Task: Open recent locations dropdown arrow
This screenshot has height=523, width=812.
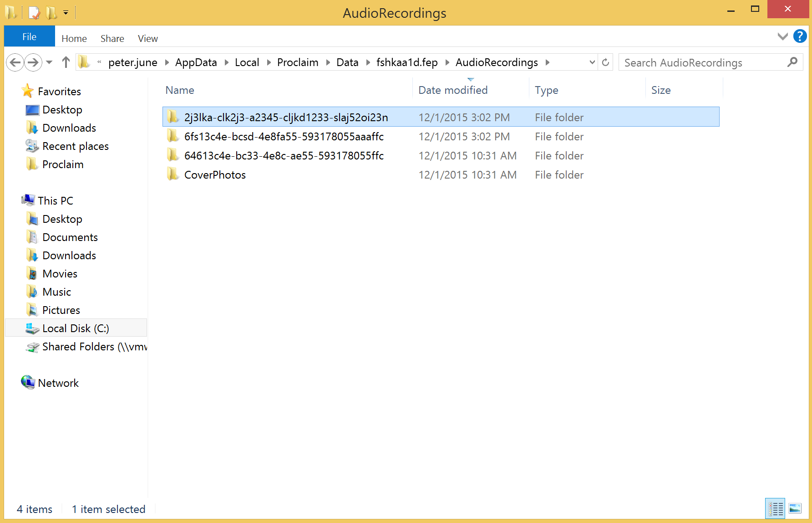Action: [x=49, y=62]
